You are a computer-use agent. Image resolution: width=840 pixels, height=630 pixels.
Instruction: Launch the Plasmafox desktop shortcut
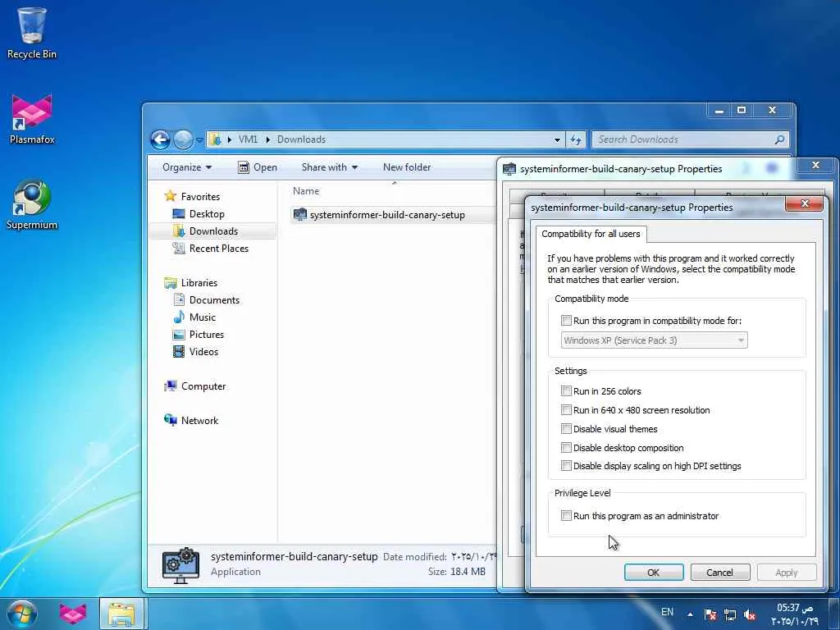click(32, 119)
